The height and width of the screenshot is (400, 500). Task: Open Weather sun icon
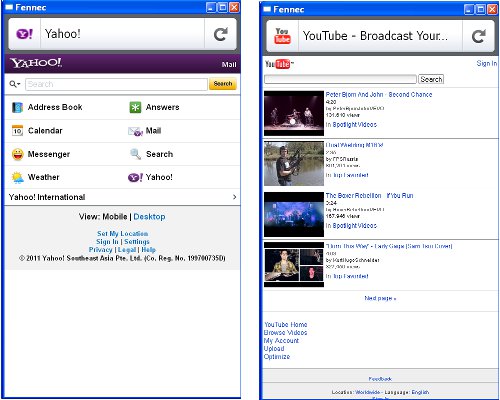click(x=17, y=177)
